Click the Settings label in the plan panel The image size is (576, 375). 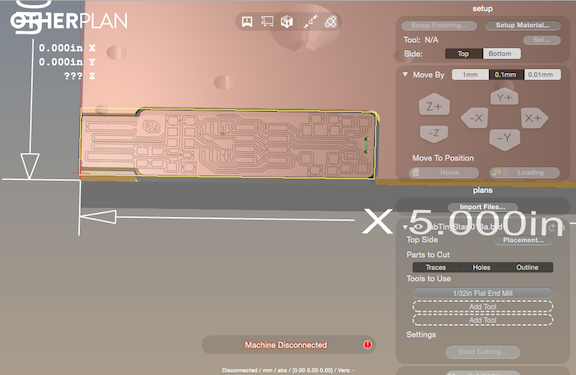[x=421, y=335]
